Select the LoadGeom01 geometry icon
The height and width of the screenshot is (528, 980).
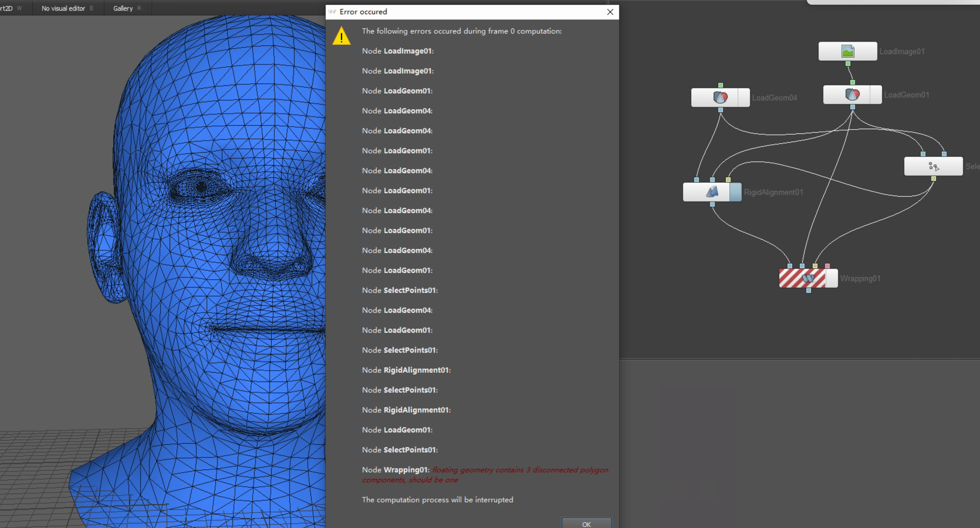click(x=852, y=95)
